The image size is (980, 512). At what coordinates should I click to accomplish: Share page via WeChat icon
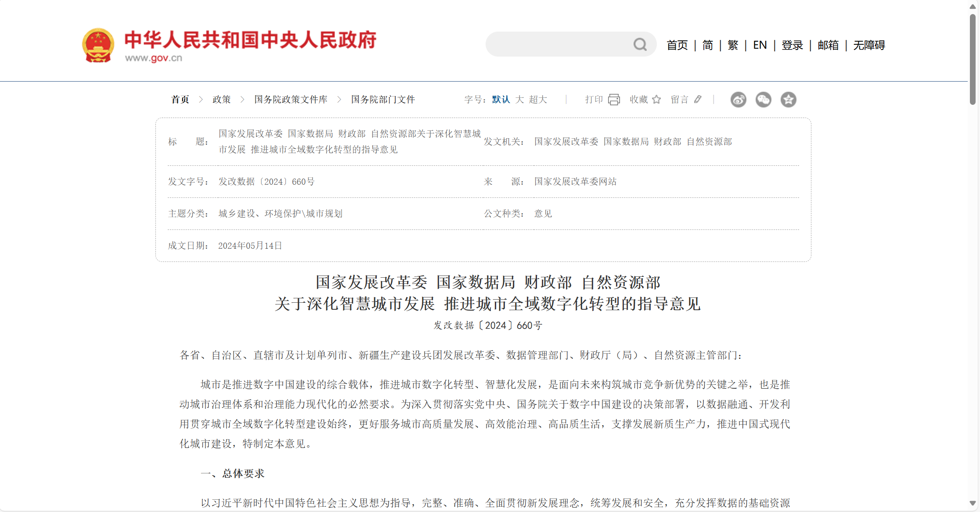click(763, 100)
